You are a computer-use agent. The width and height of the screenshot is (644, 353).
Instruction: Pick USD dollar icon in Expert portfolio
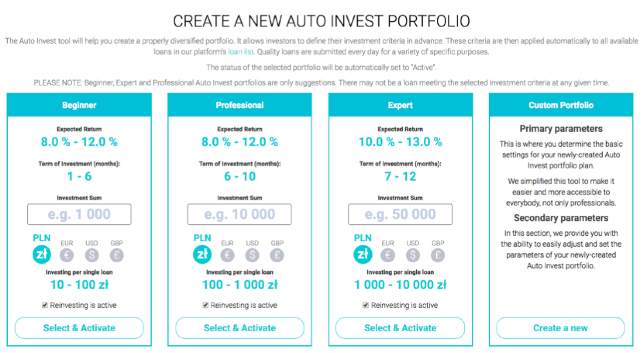click(x=413, y=255)
